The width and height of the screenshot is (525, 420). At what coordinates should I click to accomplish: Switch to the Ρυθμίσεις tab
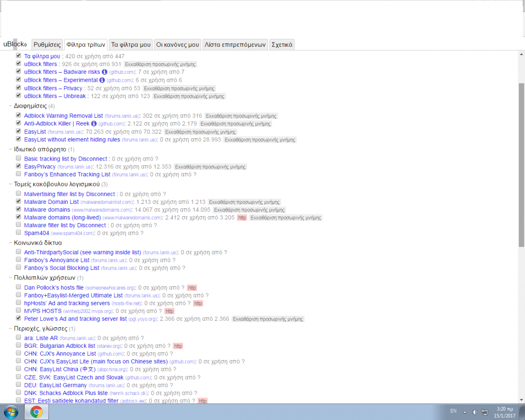tap(47, 45)
